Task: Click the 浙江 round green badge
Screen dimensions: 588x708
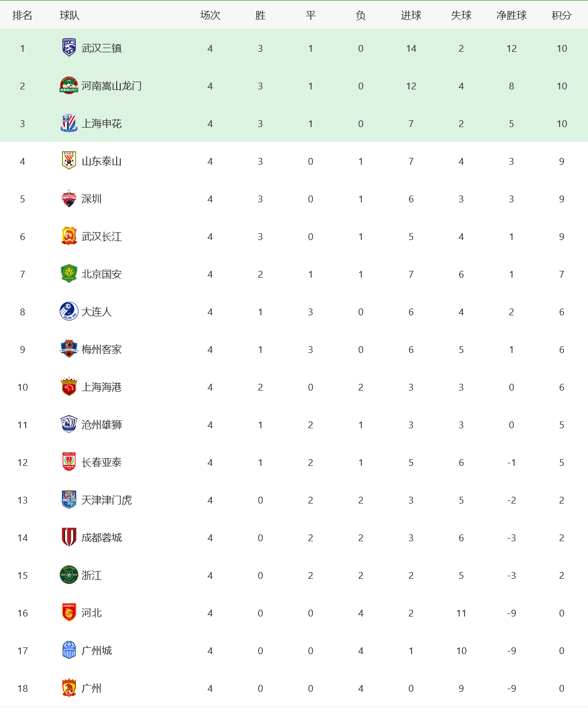Action: pyautogui.click(x=69, y=575)
